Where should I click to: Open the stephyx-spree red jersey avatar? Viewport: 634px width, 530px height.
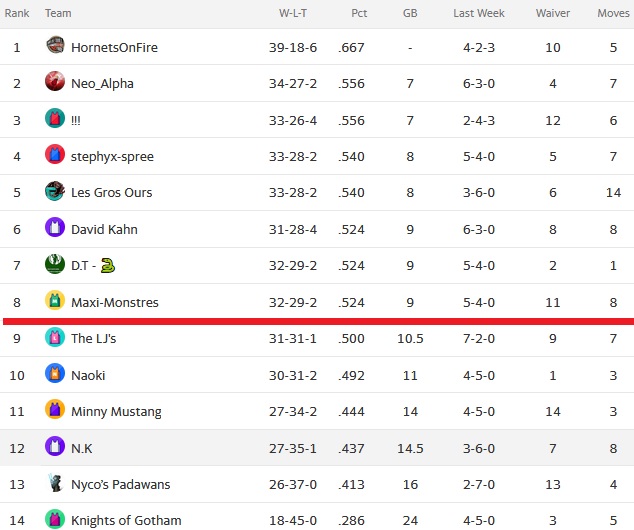pos(55,154)
